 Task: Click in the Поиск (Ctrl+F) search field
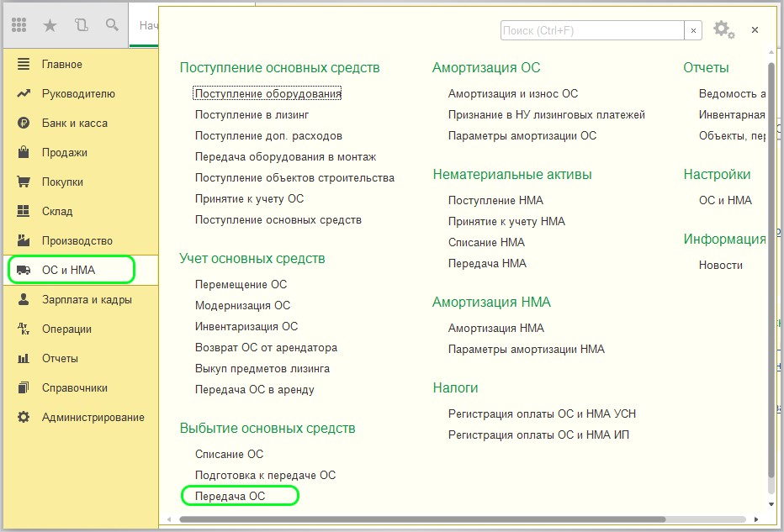[x=591, y=30]
